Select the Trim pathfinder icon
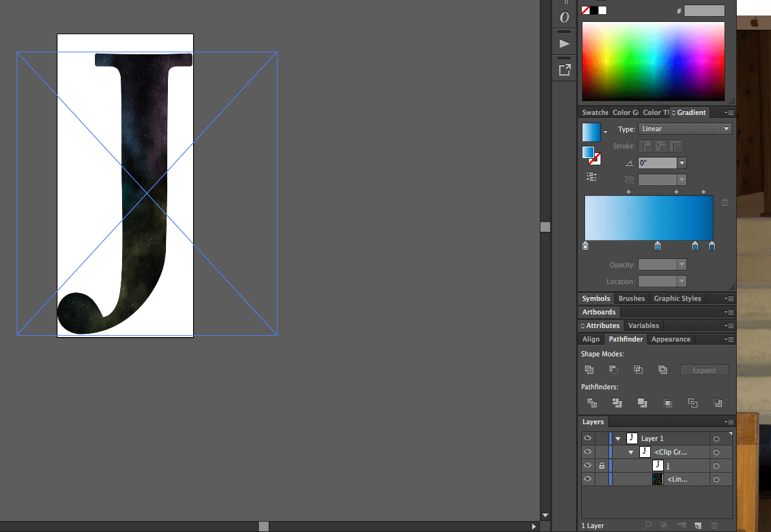The image size is (771, 532). click(617, 403)
